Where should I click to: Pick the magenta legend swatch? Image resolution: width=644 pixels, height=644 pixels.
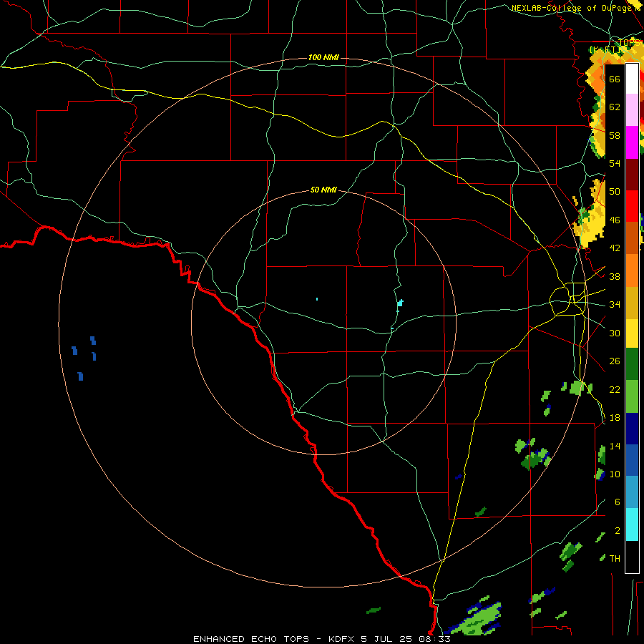632,142
